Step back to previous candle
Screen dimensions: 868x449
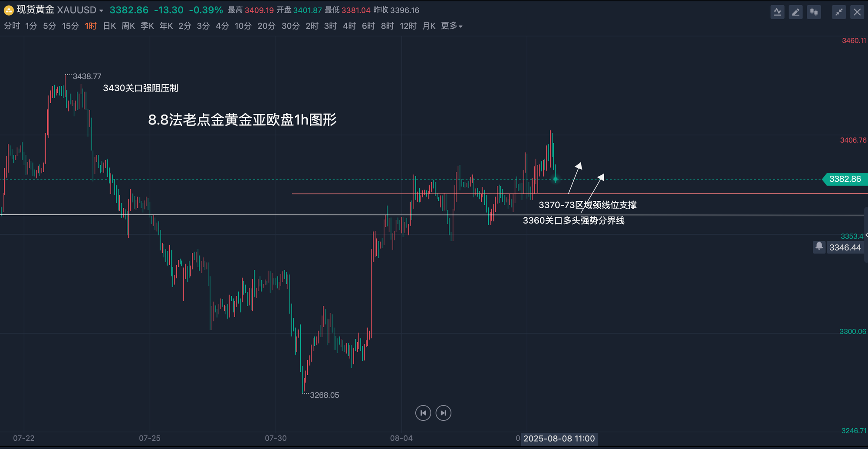(x=423, y=413)
